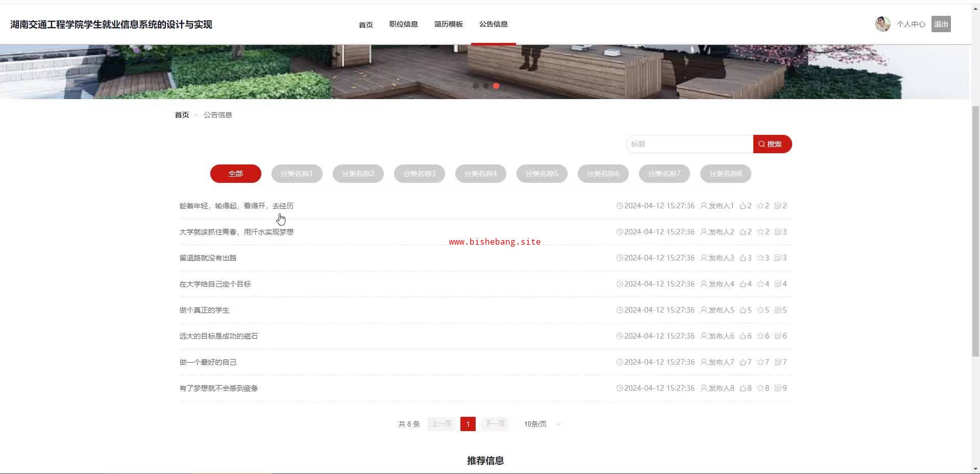Open 个人中心 link
The width and height of the screenshot is (980, 474).
[911, 24]
